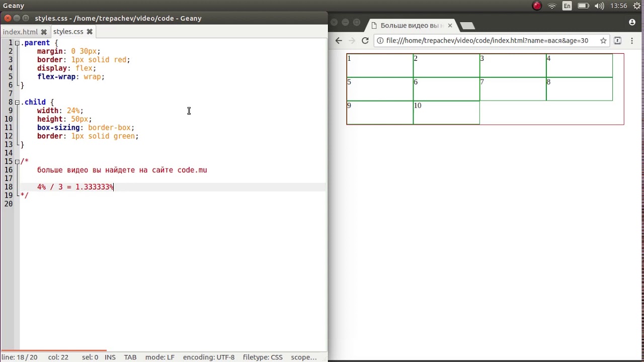Select the styles.css tab
This screenshot has width=644, height=362.
tap(68, 32)
